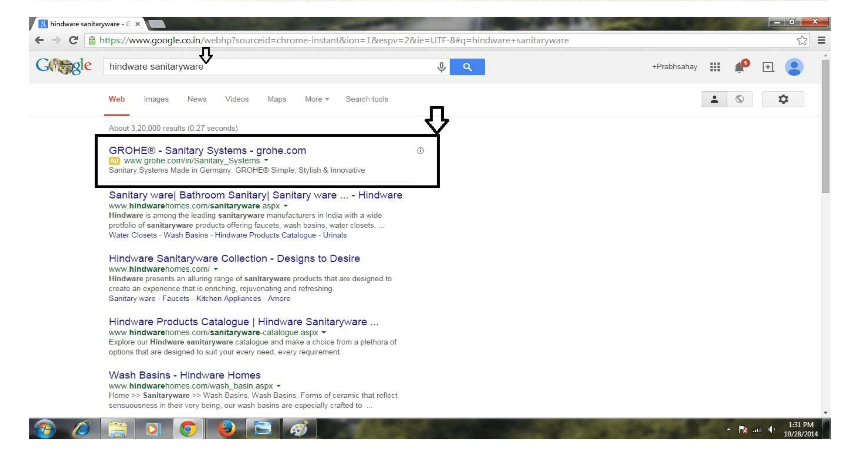Launch Firefox from the taskbar
Viewport: 868px width, 455px height.
226,429
